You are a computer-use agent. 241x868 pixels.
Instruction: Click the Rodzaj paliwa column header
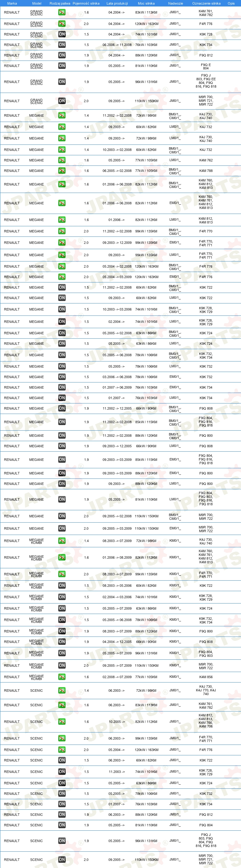tap(60, 3)
